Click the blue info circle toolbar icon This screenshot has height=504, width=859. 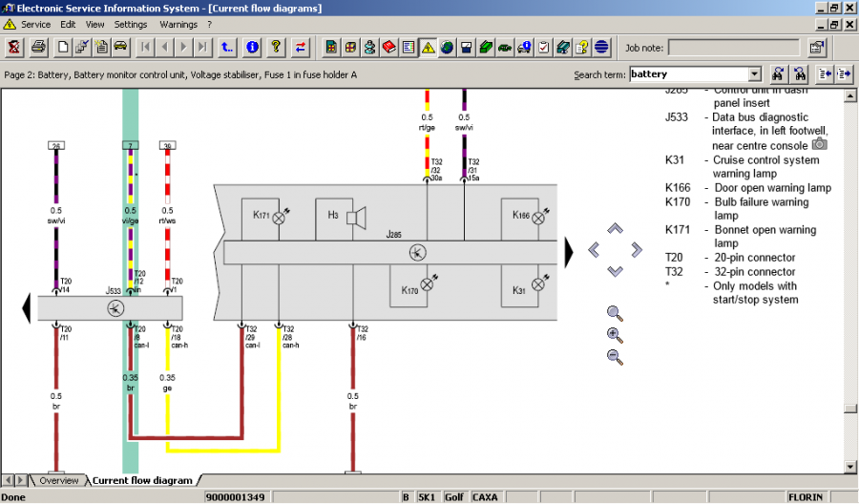(252, 47)
